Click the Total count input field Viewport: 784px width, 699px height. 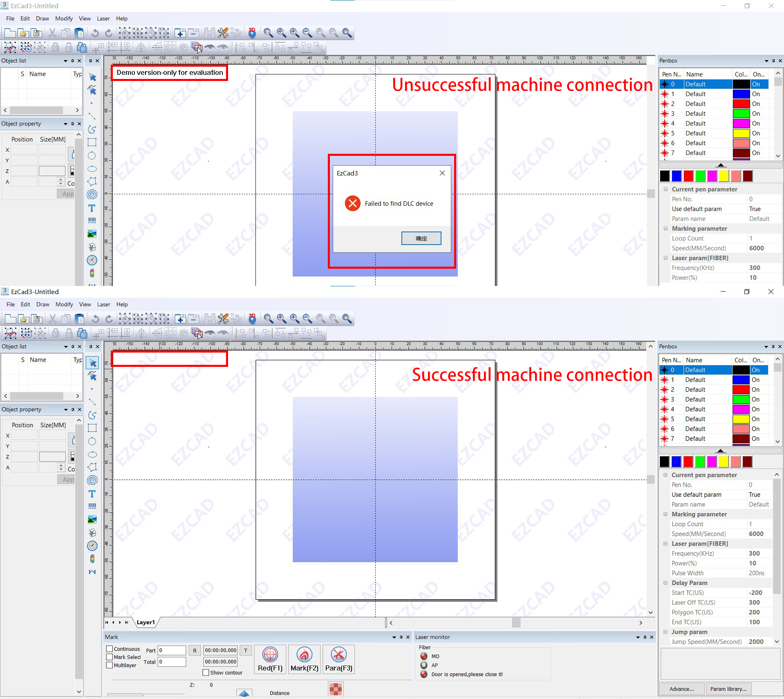click(172, 661)
